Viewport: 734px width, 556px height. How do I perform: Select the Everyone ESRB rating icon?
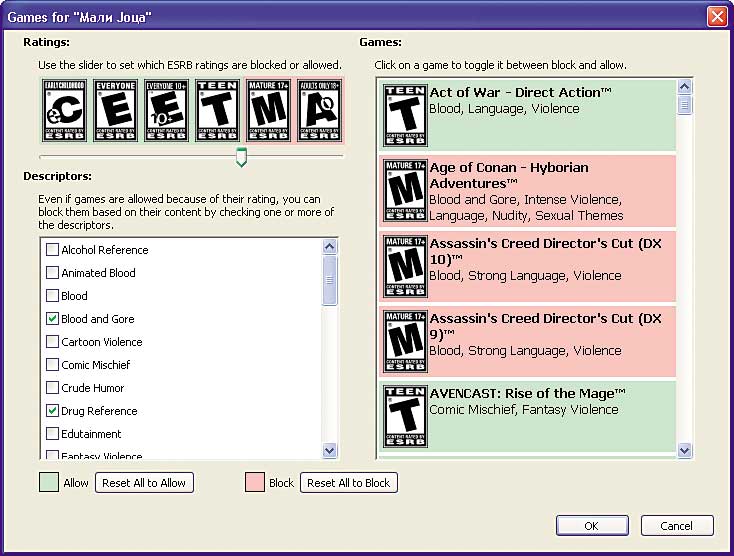[116, 110]
